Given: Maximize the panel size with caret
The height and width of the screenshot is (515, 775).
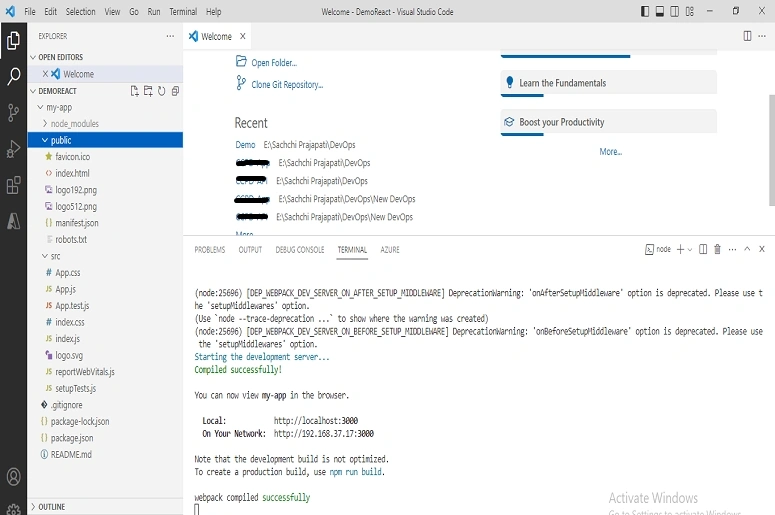Looking at the screenshot, I should click(x=747, y=249).
